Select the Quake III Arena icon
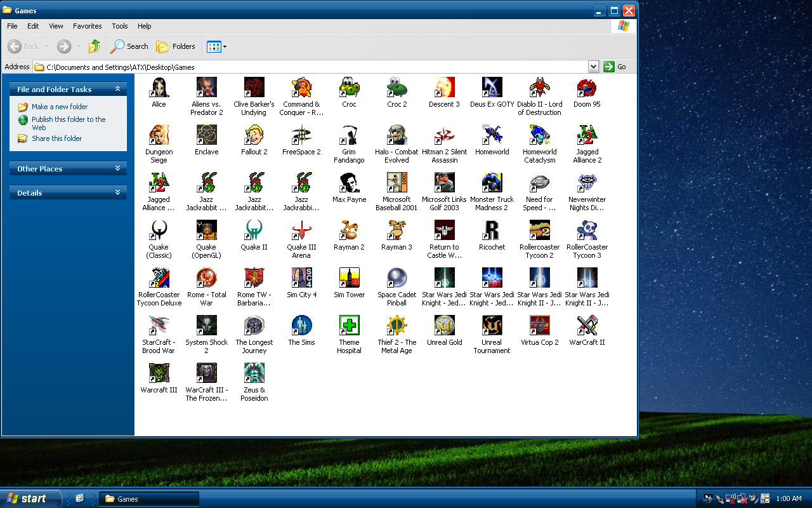 (301, 230)
